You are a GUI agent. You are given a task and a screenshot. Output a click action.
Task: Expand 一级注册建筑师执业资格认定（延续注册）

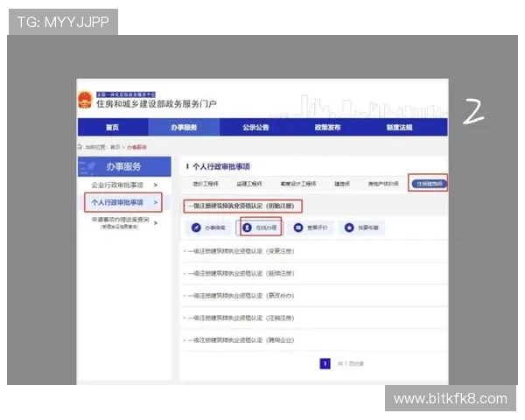pyautogui.click(x=241, y=273)
